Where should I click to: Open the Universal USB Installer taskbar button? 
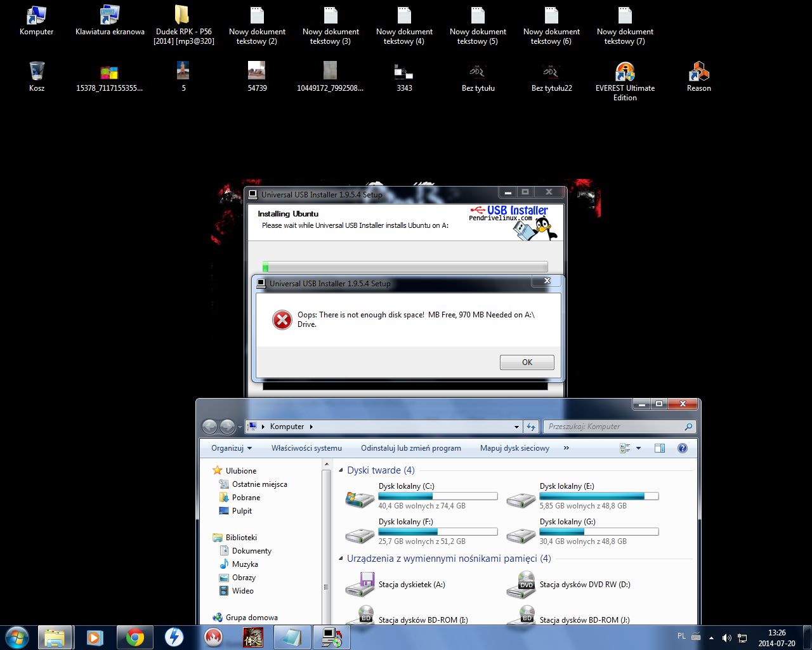(x=331, y=637)
